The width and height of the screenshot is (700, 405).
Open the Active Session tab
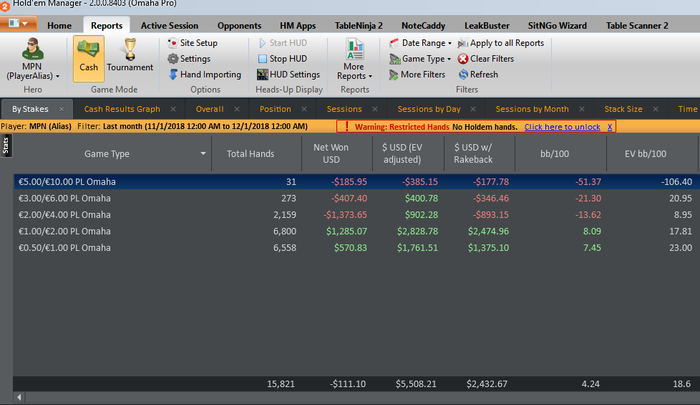169,25
